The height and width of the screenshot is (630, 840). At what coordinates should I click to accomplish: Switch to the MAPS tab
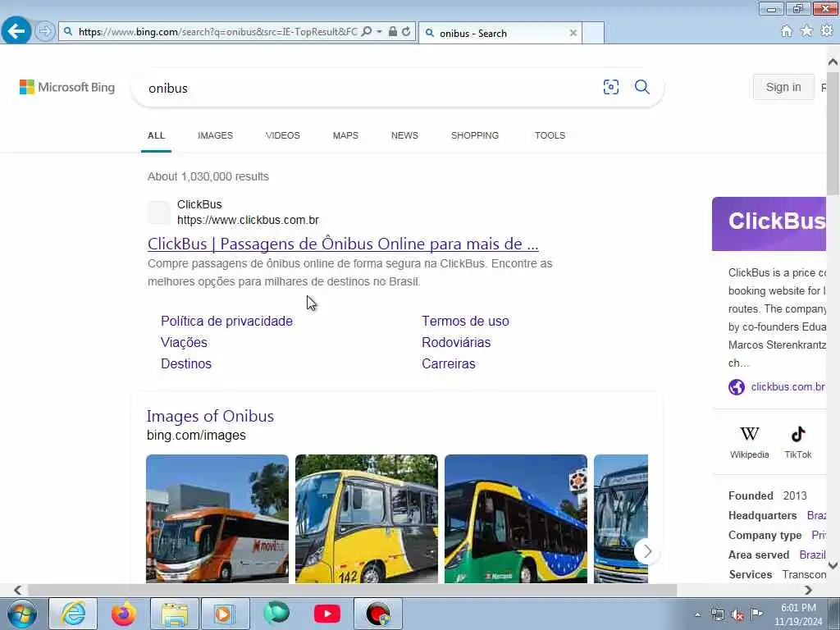345,135
